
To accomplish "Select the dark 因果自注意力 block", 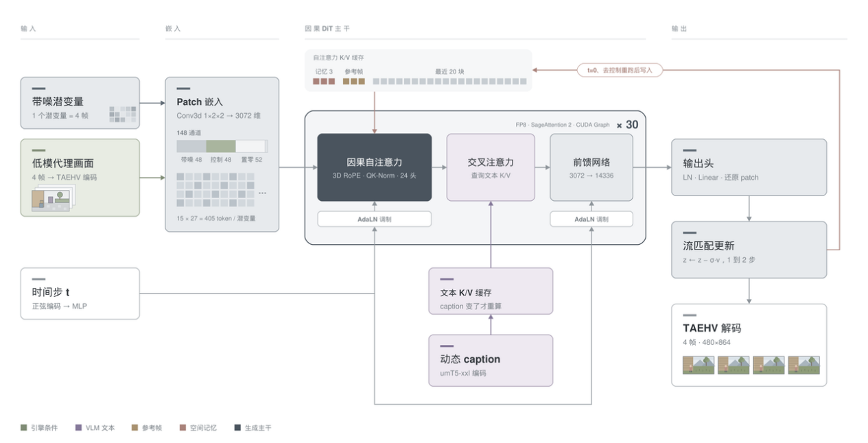I will [374, 167].
